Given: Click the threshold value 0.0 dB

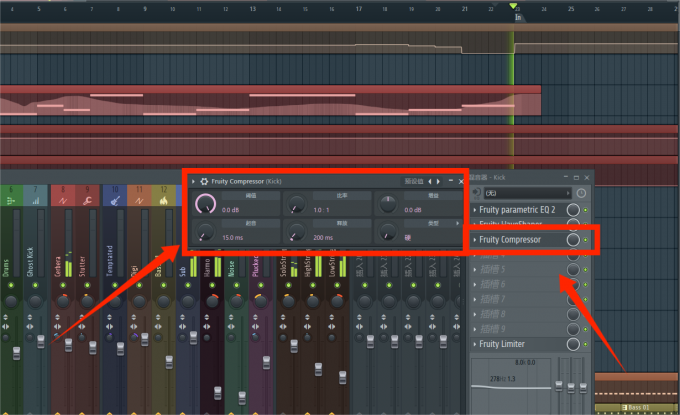Looking at the screenshot, I should pyautogui.click(x=231, y=210).
